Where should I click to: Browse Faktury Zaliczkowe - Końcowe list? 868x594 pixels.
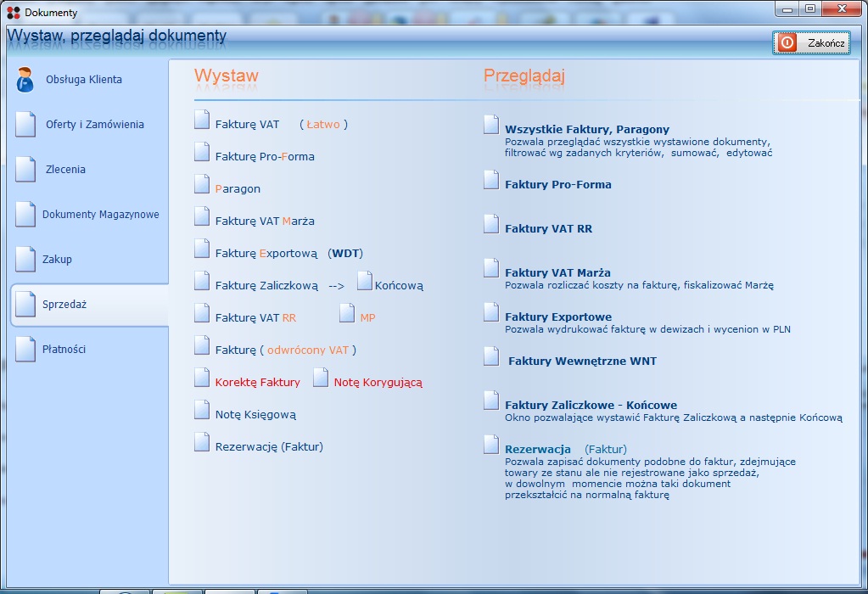pyautogui.click(x=591, y=406)
